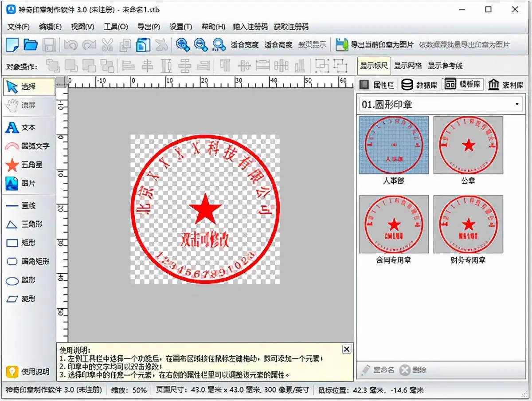Select the 直线 line tool
The height and width of the screenshot is (401, 532).
tap(27, 205)
